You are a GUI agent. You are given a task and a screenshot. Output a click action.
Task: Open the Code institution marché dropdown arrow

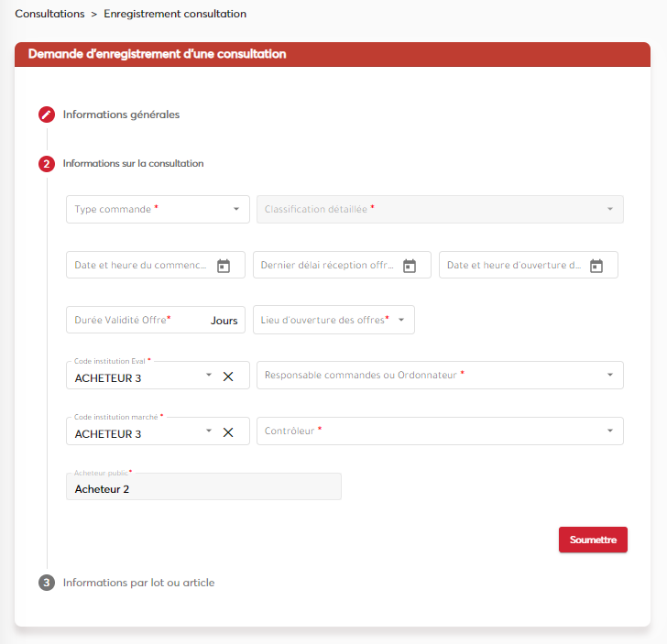tap(209, 431)
